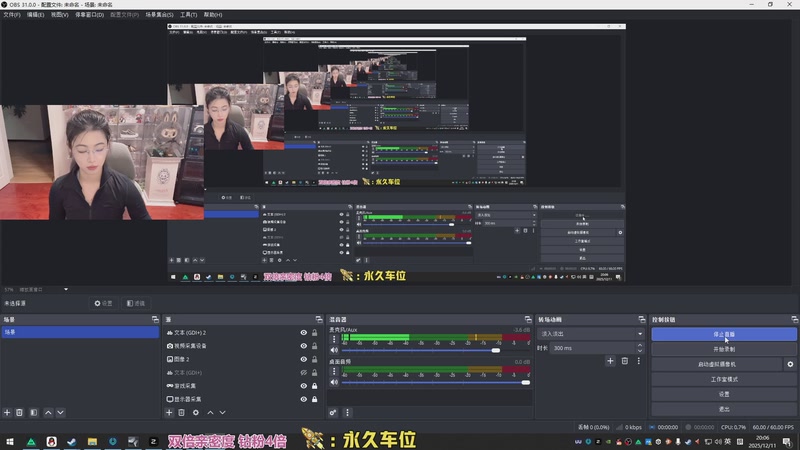This screenshot has width=800, height=450.
Task: Start the virtual camera
Action: tap(717, 364)
